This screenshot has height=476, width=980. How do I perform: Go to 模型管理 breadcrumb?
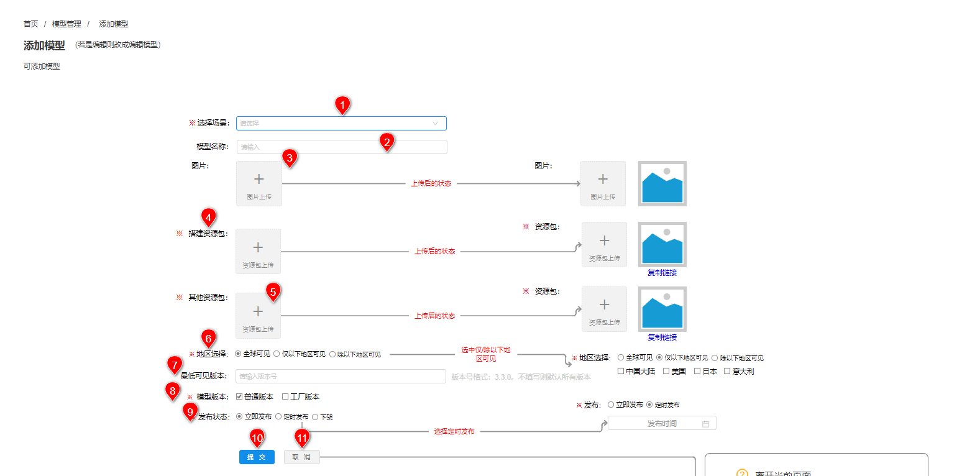66,24
